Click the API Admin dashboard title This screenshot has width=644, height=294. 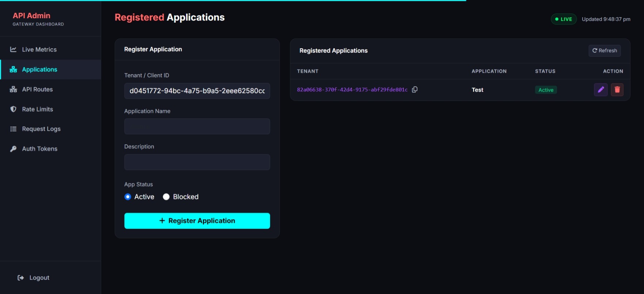31,16
